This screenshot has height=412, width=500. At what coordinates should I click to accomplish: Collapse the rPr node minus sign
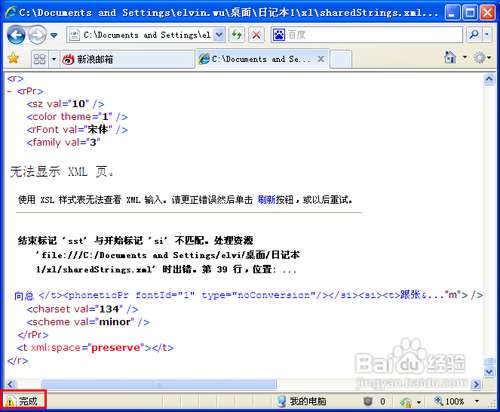coord(10,91)
